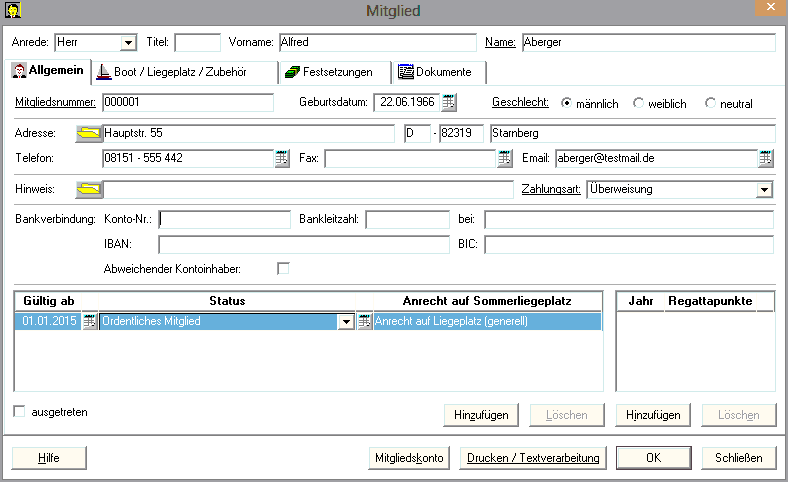The height and width of the screenshot is (482, 788).
Task: Select the weiblich gender option
Action: pyautogui.click(x=640, y=103)
